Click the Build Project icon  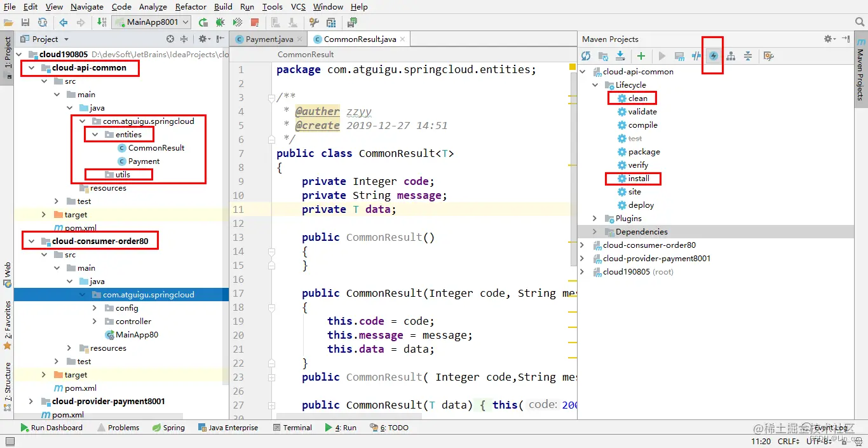click(102, 22)
